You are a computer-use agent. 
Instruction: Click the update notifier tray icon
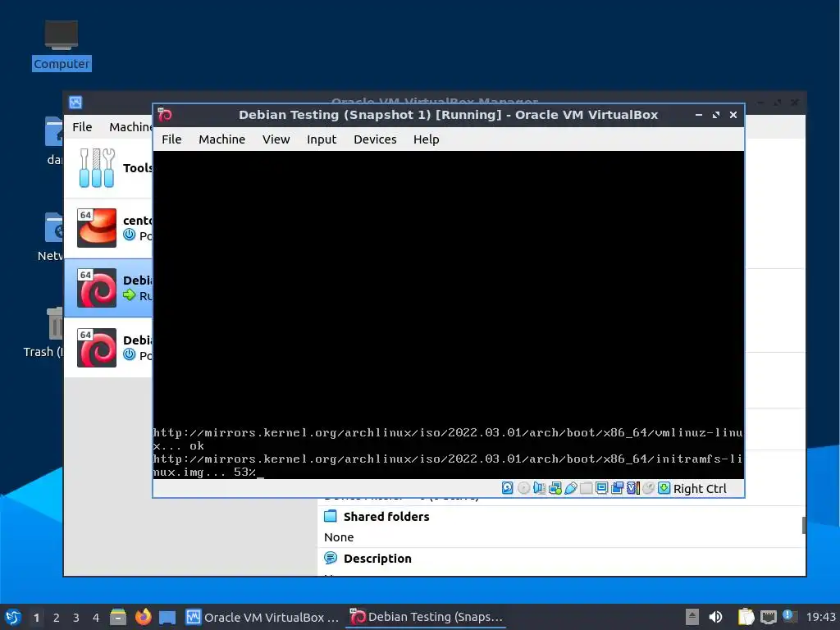[789, 615]
